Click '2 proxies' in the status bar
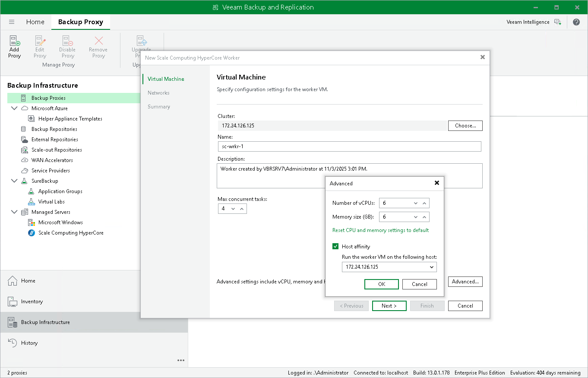The width and height of the screenshot is (588, 378). (x=17, y=373)
